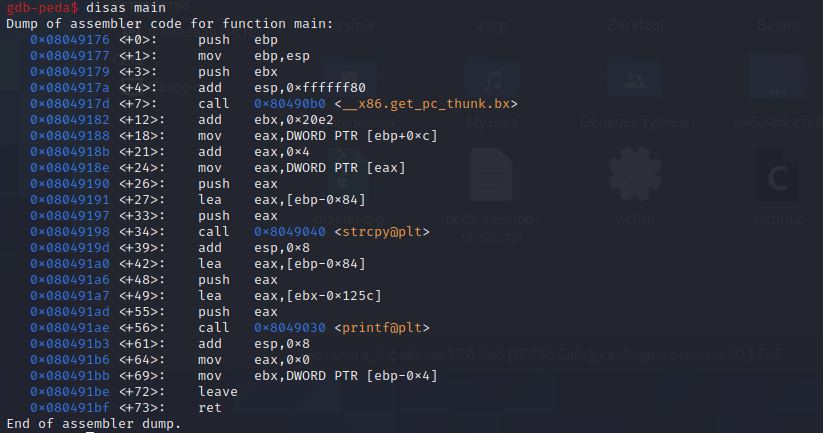Viewport: 823px width, 433px height.
Task: Click the 'disas main' command text
Action: (x=126, y=8)
